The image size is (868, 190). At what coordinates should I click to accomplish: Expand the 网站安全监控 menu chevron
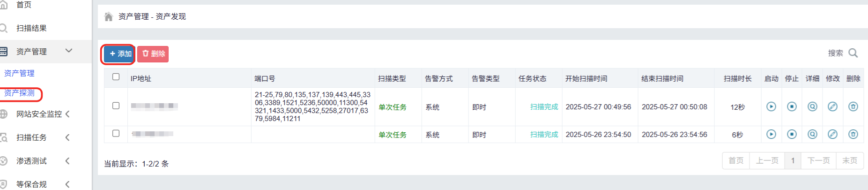click(x=68, y=114)
